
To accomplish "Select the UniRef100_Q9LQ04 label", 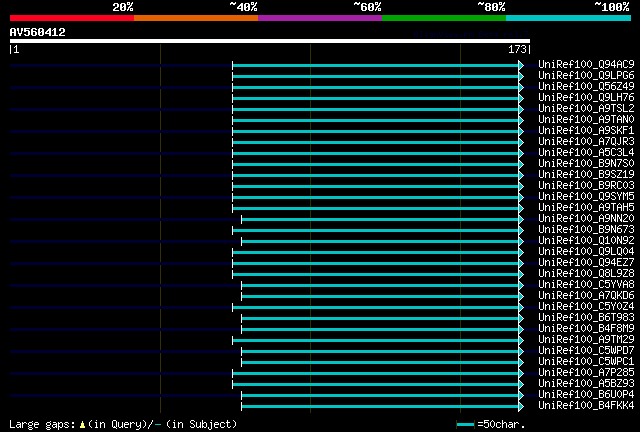I will click(586, 252).
